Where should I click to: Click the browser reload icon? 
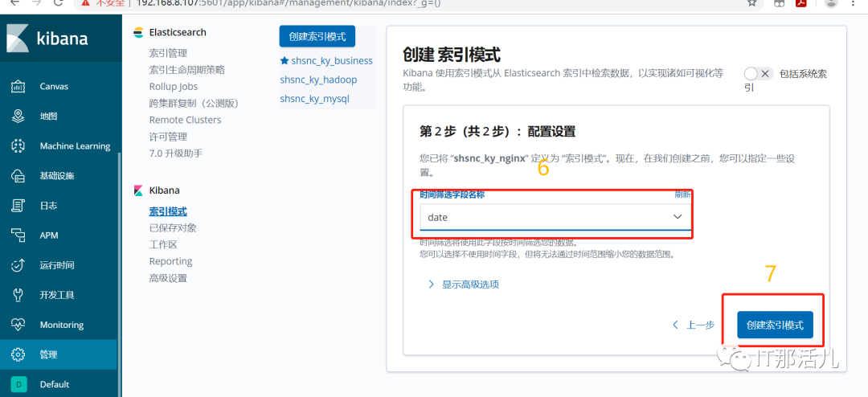(x=58, y=3)
